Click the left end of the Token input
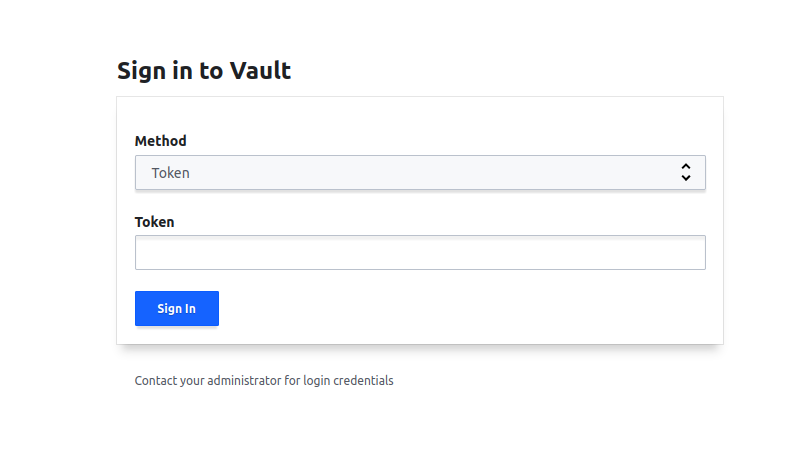This screenshot has height=470, width=807. coord(146,252)
